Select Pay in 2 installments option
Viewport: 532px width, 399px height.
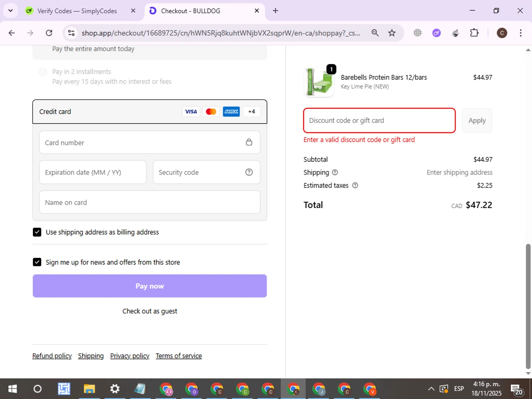[x=43, y=72]
